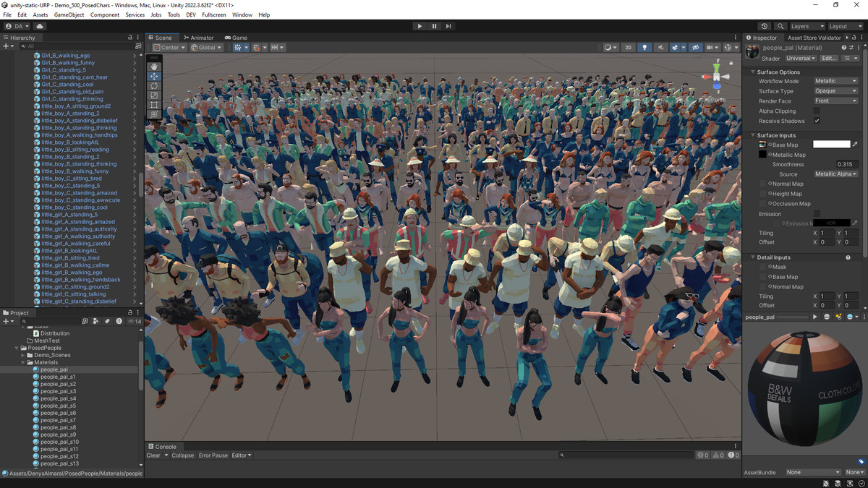868x488 pixels.
Task: Uncheck Receive Shadows checkbox
Action: click(817, 121)
